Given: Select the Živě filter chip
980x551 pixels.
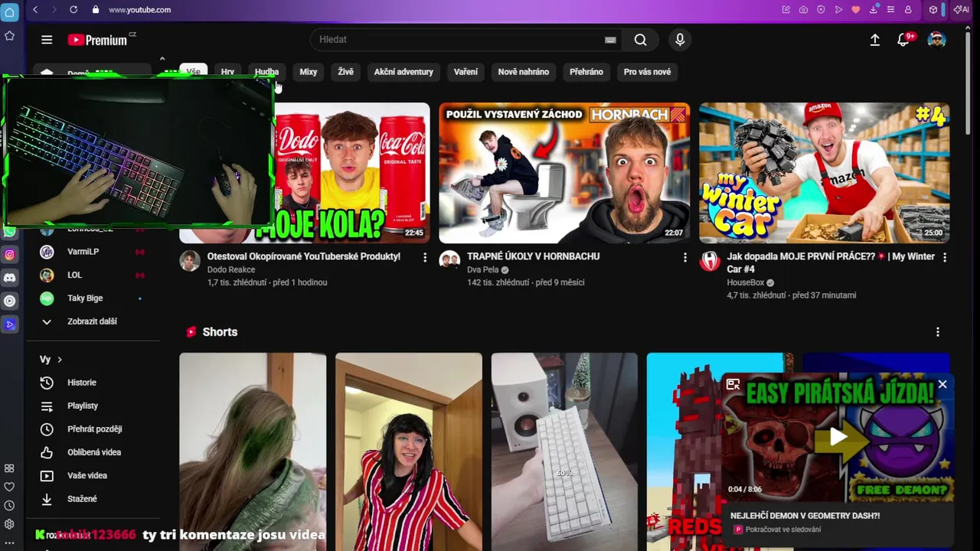Looking at the screenshot, I should (346, 72).
